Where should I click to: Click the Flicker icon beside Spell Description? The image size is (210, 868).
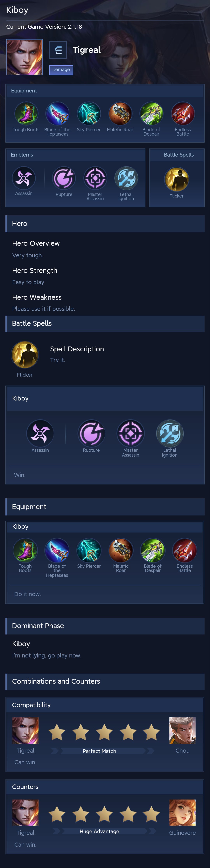point(25,354)
